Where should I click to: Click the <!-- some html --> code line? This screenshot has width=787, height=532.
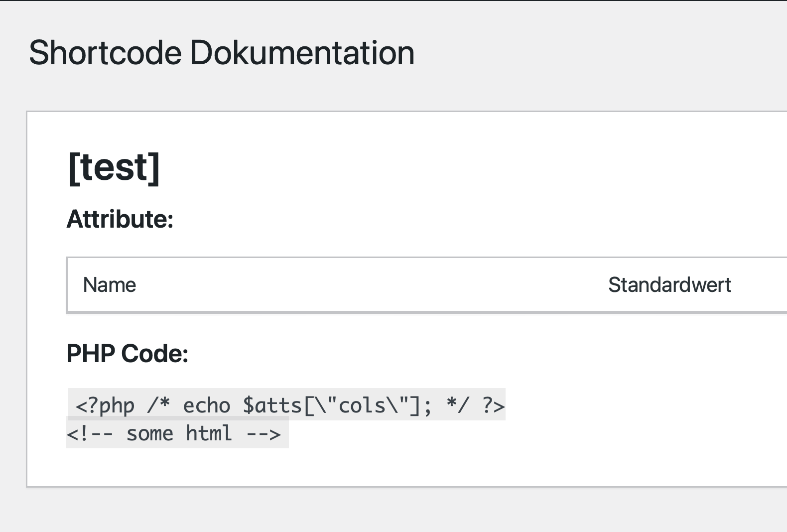pos(177,433)
